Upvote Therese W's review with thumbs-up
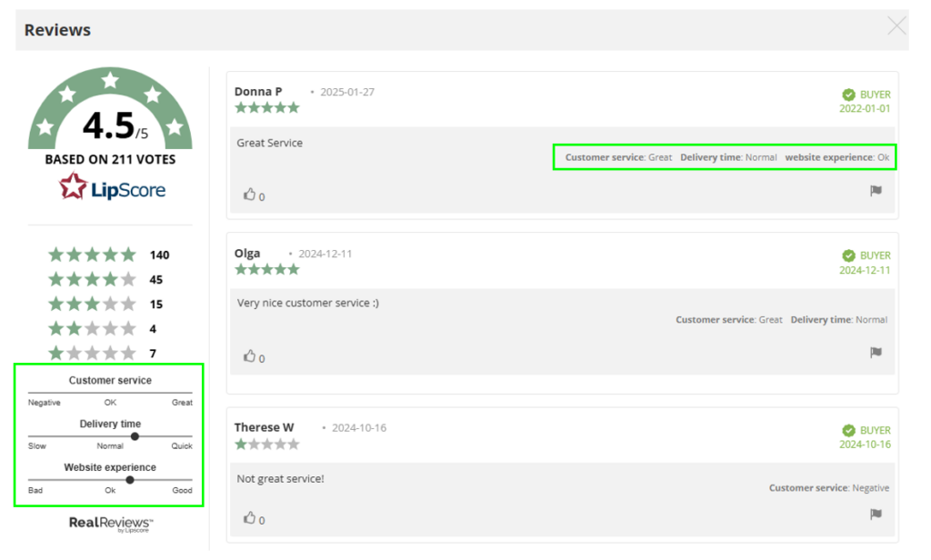931x560 pixels. 250,517
